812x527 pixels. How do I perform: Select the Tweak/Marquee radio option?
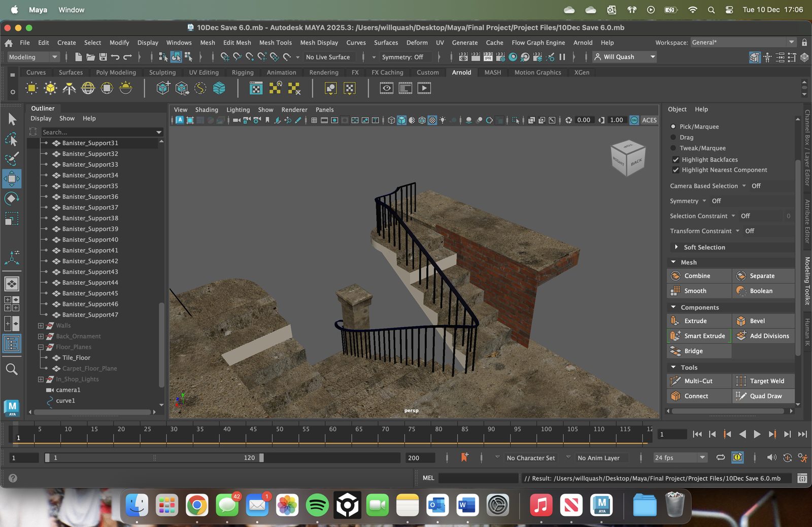coord(673,148)
